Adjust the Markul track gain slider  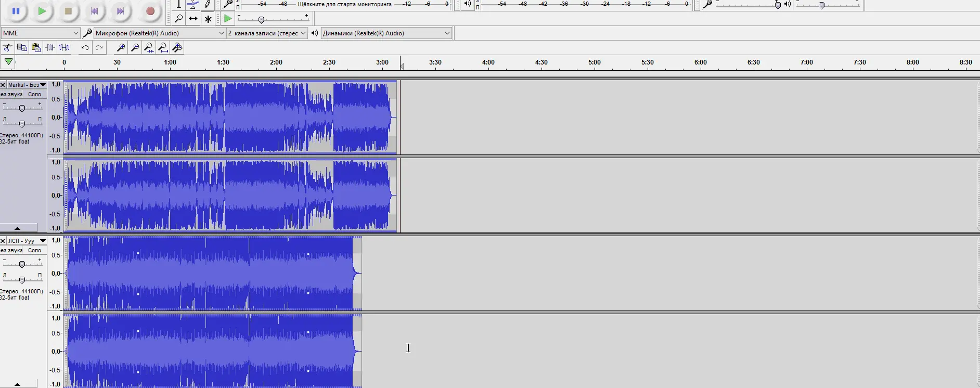22,108
